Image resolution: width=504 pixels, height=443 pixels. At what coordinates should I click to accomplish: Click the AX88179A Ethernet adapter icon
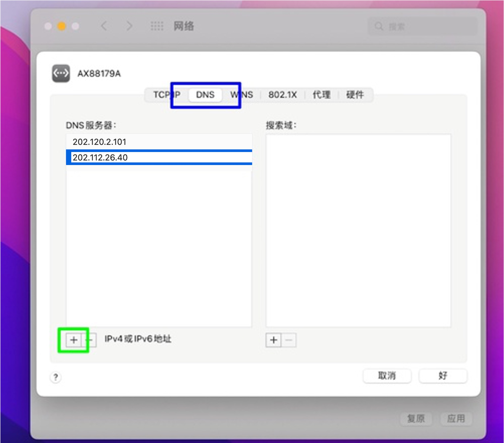(61, 73)
